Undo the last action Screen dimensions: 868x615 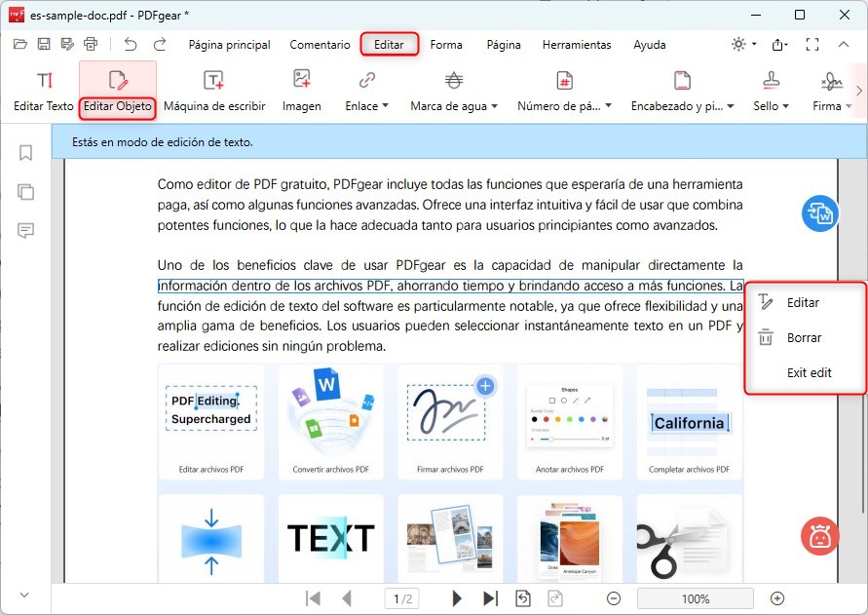131,44
